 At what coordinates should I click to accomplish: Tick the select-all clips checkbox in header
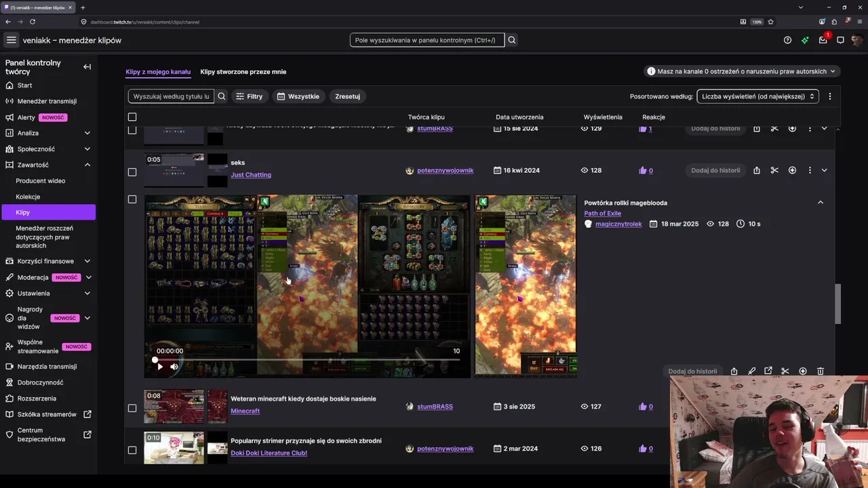click(x=132, y=117)
